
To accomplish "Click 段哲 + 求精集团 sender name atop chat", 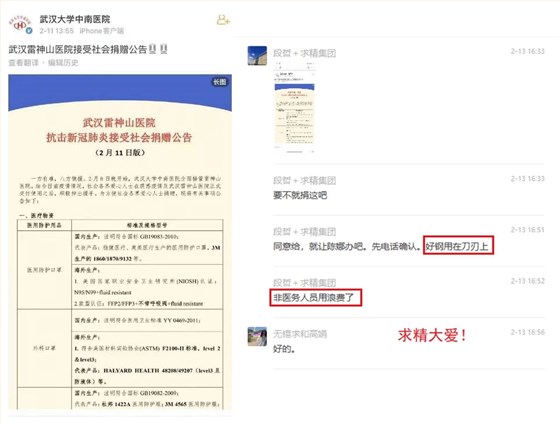I will (x=304, y=53).
